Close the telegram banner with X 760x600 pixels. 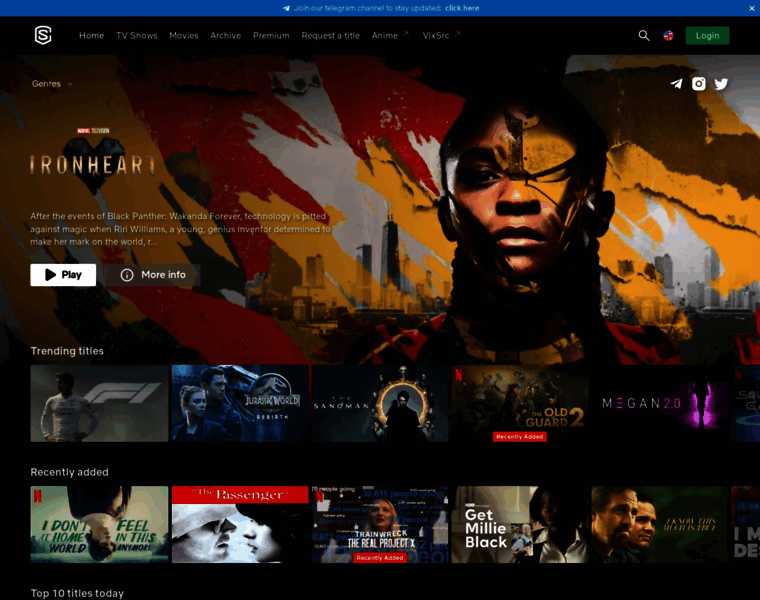click(751, 8)
